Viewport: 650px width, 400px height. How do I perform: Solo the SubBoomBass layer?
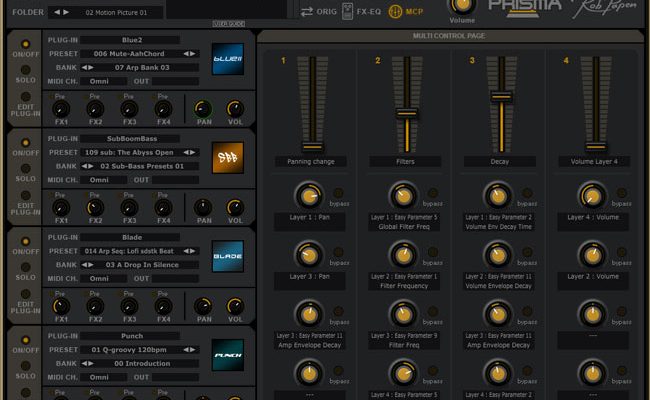coord(23,171)
